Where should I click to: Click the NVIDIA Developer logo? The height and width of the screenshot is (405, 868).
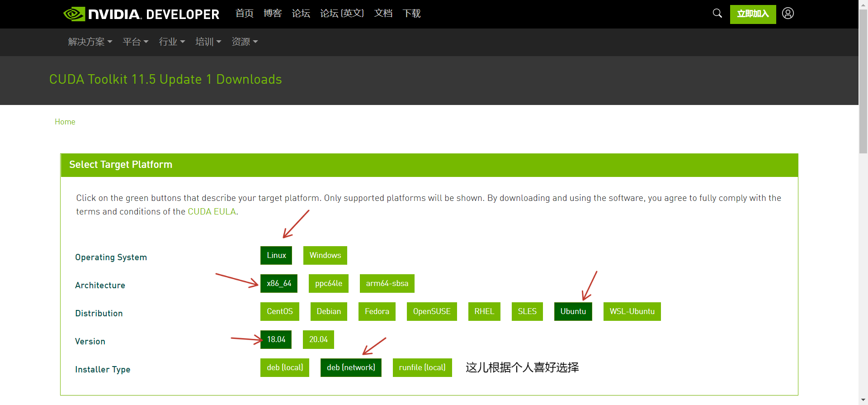[x=141, y=14]
